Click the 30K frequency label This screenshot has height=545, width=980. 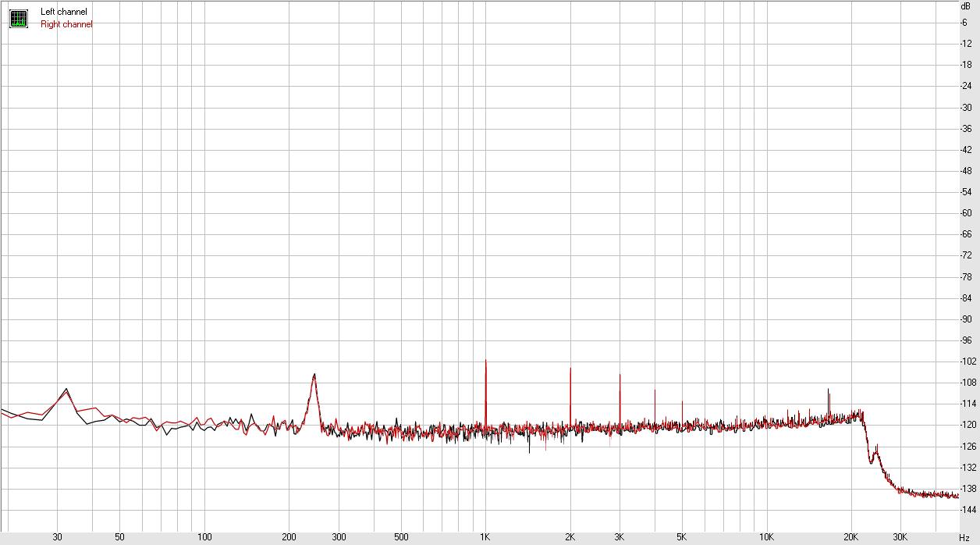coord(901,537)
